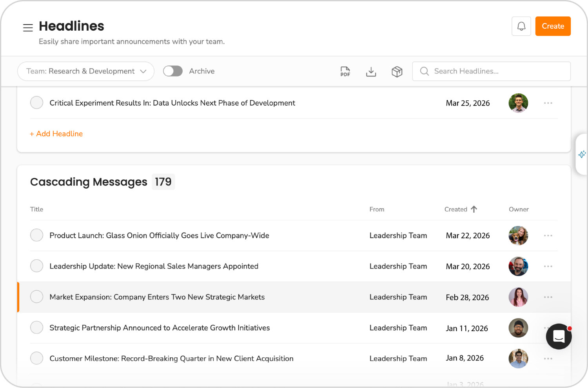Mark the Critical Experiment Results headline complete
The height and width of the screenshot is (388, 588).
(36, 102)
